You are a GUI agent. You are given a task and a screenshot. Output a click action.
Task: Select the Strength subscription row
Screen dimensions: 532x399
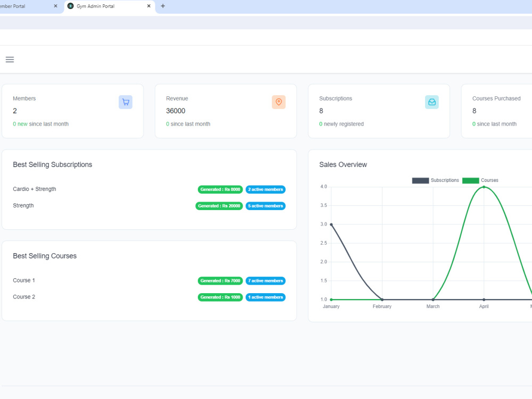[149, 205]
